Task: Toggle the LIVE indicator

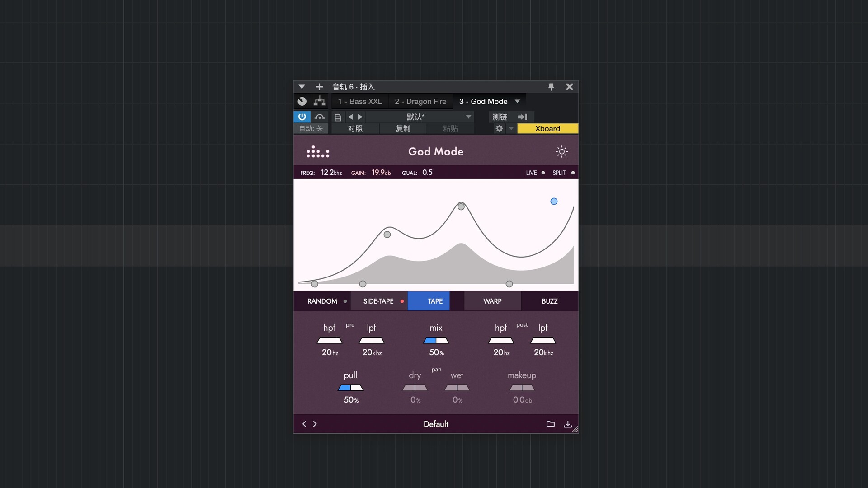Action: point(543,173)
